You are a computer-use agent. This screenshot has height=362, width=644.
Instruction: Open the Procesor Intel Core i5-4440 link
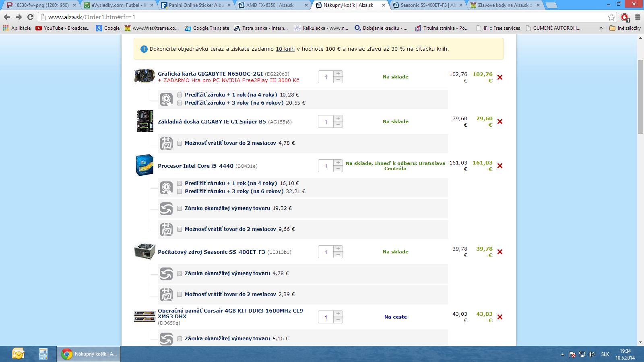196,166
